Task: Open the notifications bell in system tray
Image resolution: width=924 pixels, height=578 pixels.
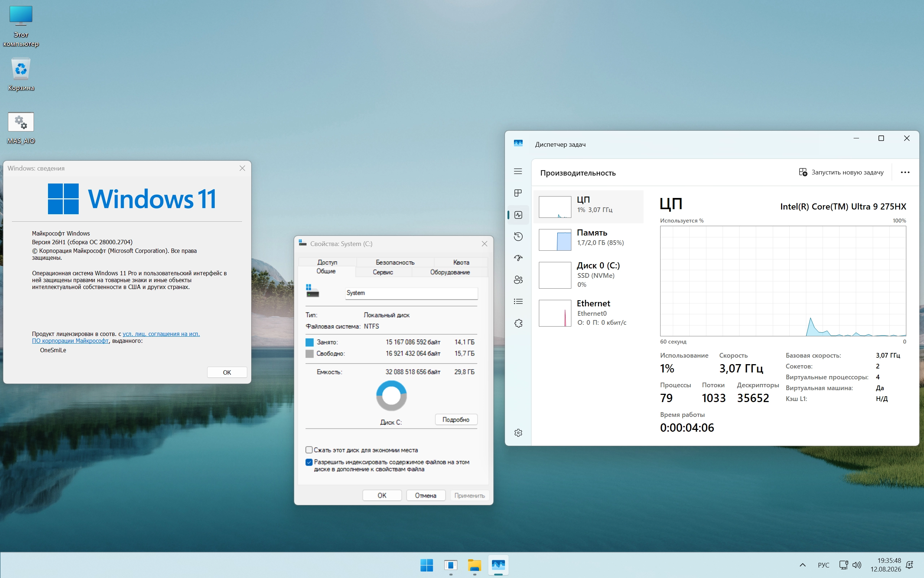Action: point(910,565)
